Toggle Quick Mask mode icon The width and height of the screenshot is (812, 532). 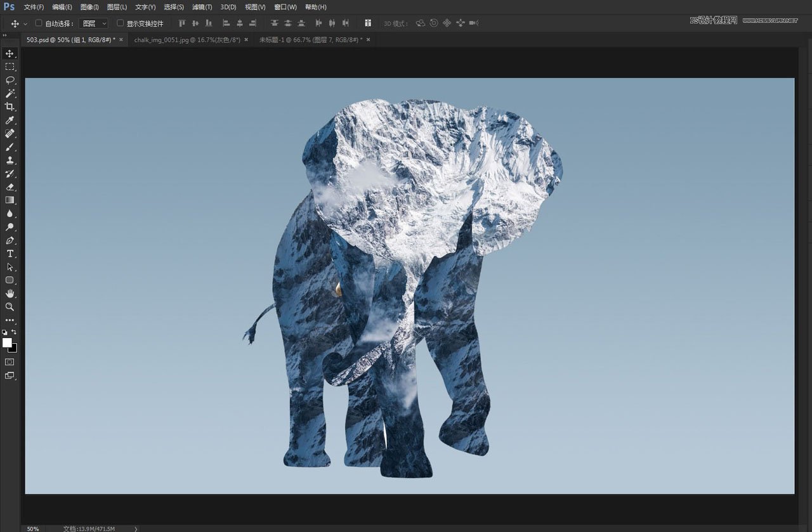click(x=10, y=362)
